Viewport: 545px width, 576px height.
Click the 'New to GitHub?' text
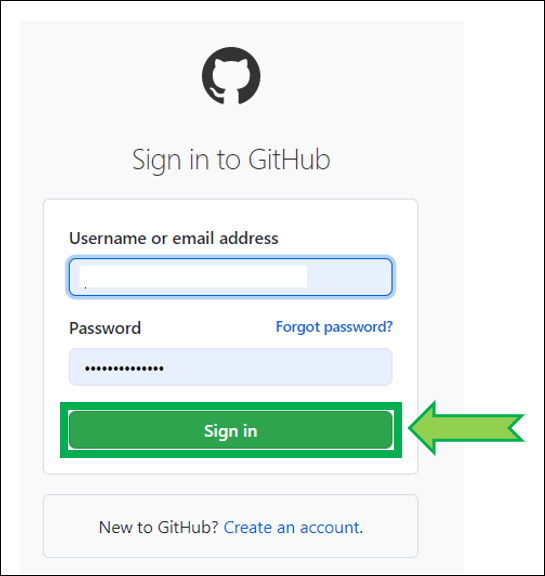[159, 528]
